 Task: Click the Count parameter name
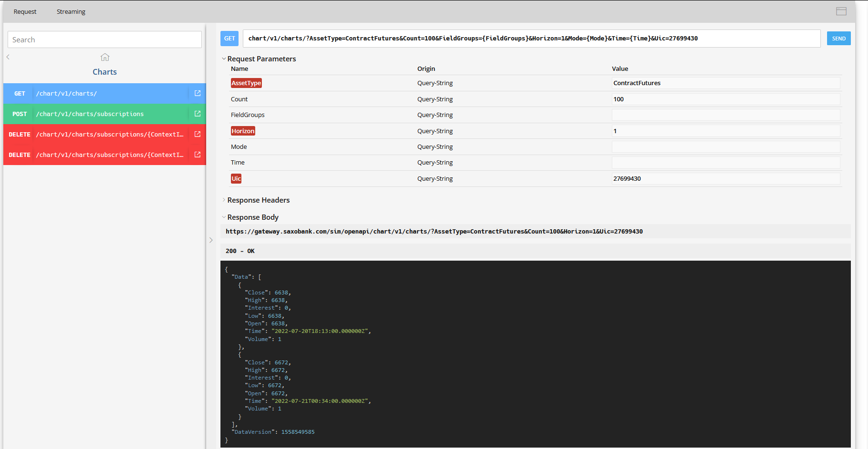pos(239,99)
